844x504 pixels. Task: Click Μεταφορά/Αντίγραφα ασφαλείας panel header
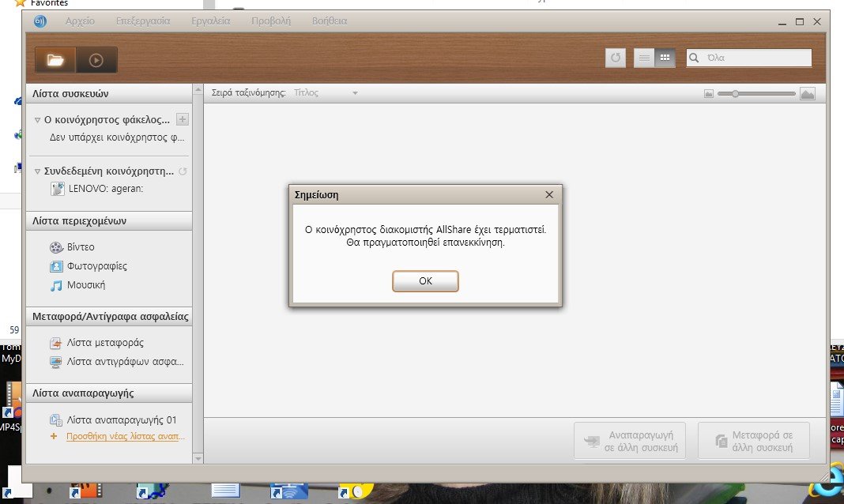point(109,316)
